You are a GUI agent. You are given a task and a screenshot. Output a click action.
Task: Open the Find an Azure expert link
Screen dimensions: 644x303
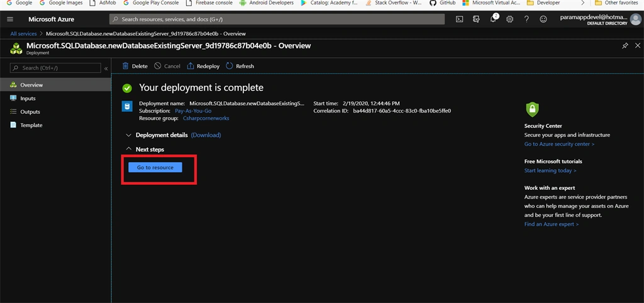(552, 224)
